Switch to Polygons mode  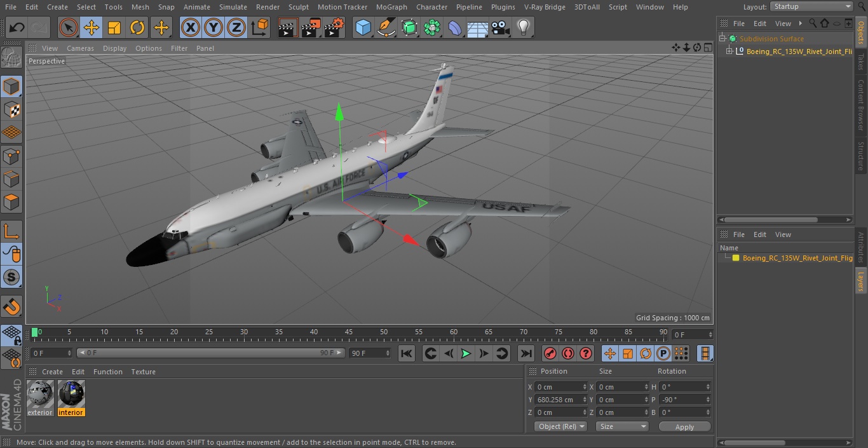point(11,202)
